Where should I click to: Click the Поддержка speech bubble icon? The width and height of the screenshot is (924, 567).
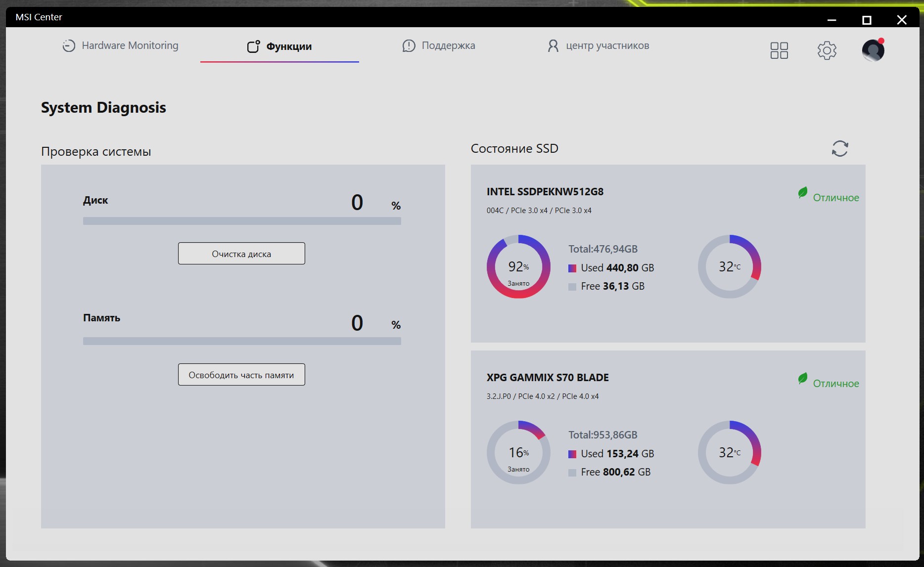click(409, 46)
